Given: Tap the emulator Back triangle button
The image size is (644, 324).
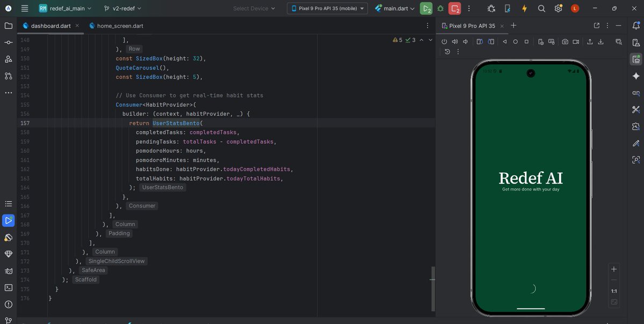Looking at the screenshot, I should [504, 42].
